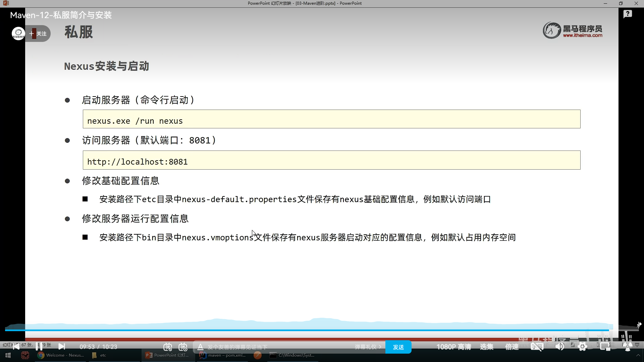Mute the video volume

point(559,347)
